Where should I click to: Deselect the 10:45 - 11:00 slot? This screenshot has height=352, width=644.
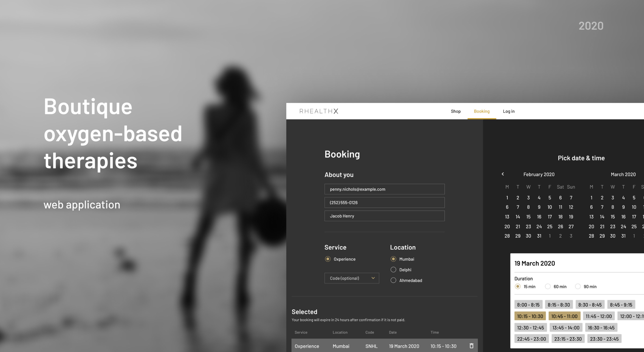564,316
